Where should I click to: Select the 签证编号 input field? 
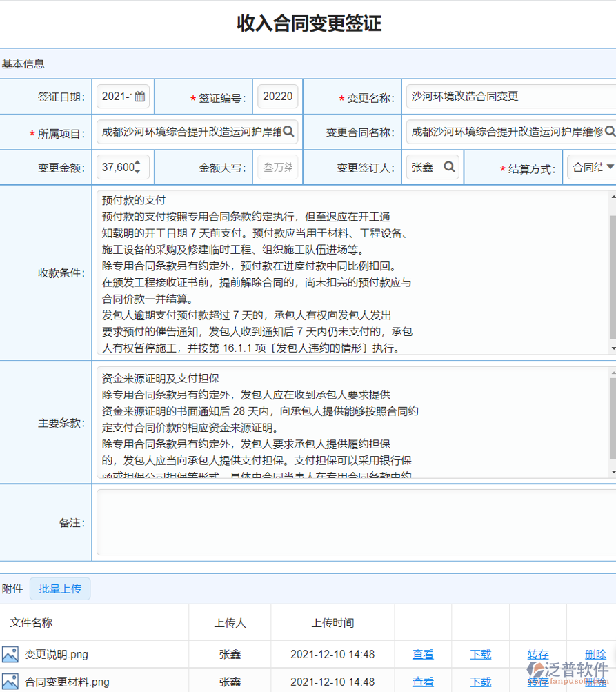(277, 97)
